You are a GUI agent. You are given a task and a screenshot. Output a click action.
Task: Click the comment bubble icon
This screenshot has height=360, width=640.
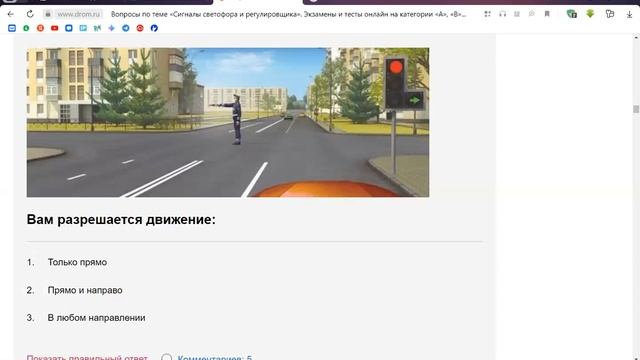click(167, 357)
